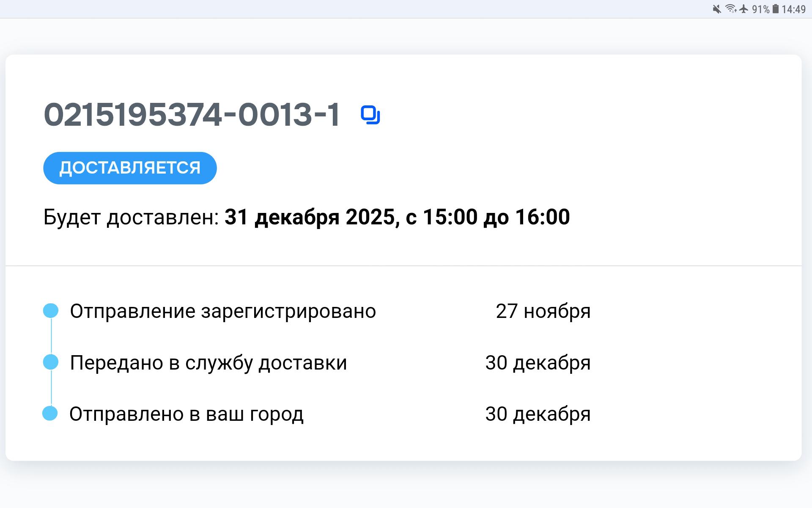Tap the "27 ноября" date
Screen dimensions: 812x508
pos(543,312)
